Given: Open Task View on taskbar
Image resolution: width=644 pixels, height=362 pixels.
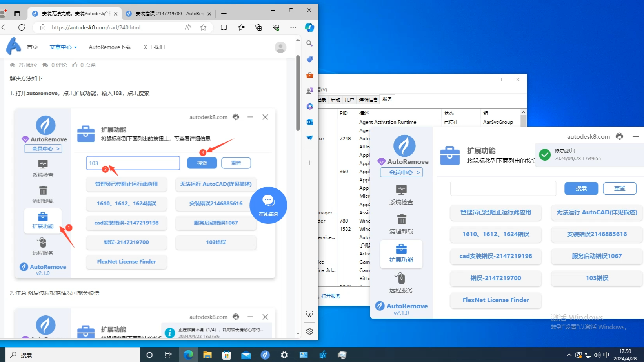Looking at the screenshot, I should point(168,355).
